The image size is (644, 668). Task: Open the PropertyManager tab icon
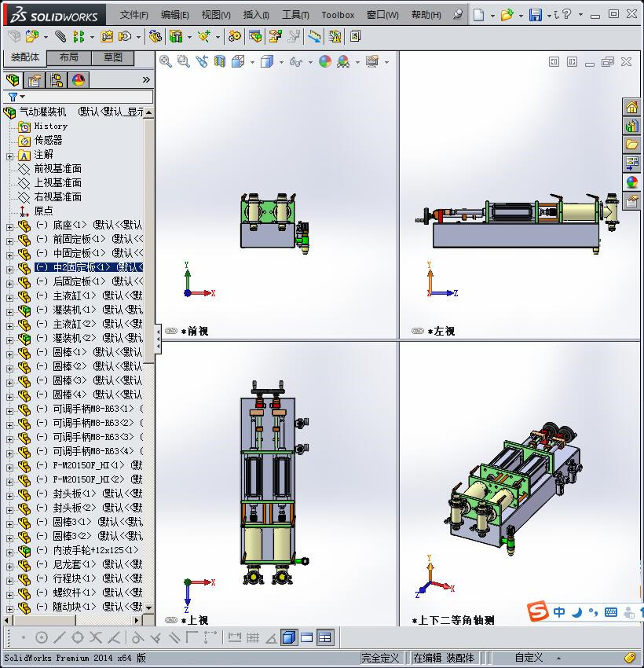[34, 79]
